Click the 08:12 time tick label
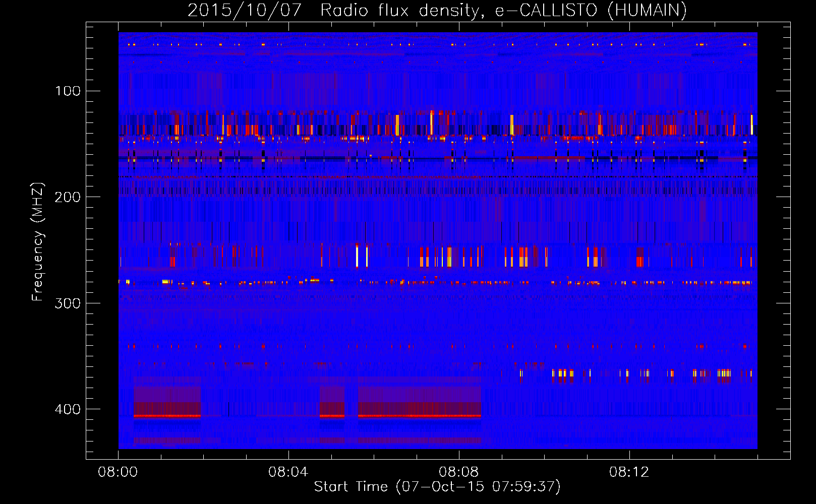 629,472
